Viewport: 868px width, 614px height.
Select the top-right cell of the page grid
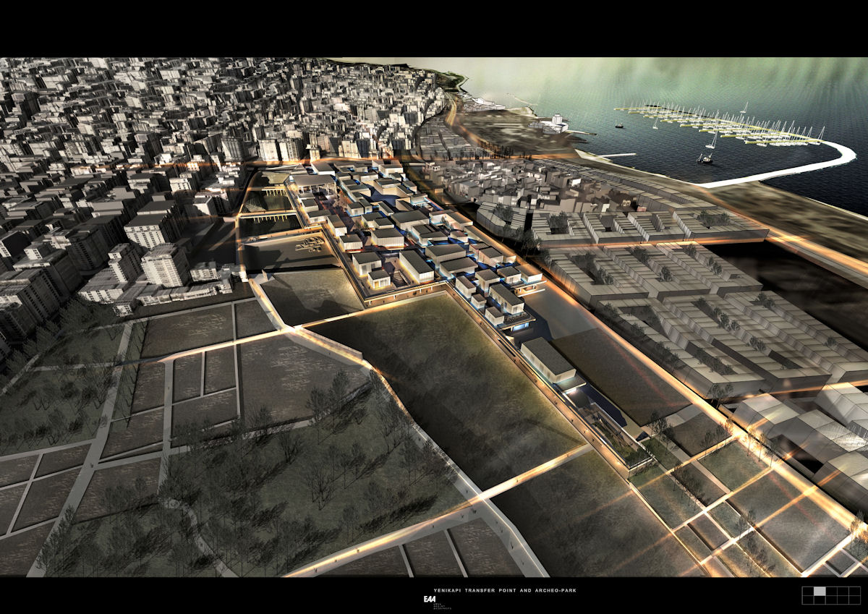[x=854, y=591]
